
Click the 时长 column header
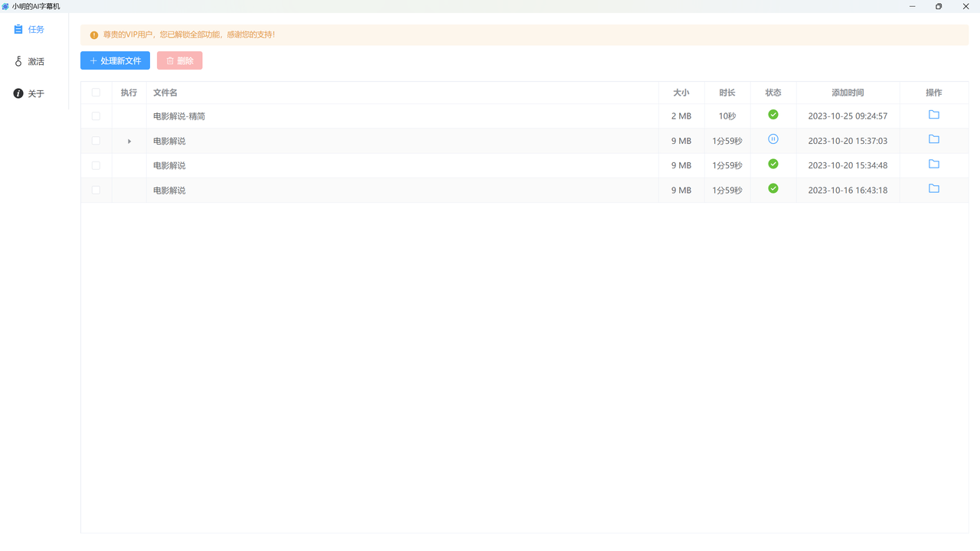[727, 93]
